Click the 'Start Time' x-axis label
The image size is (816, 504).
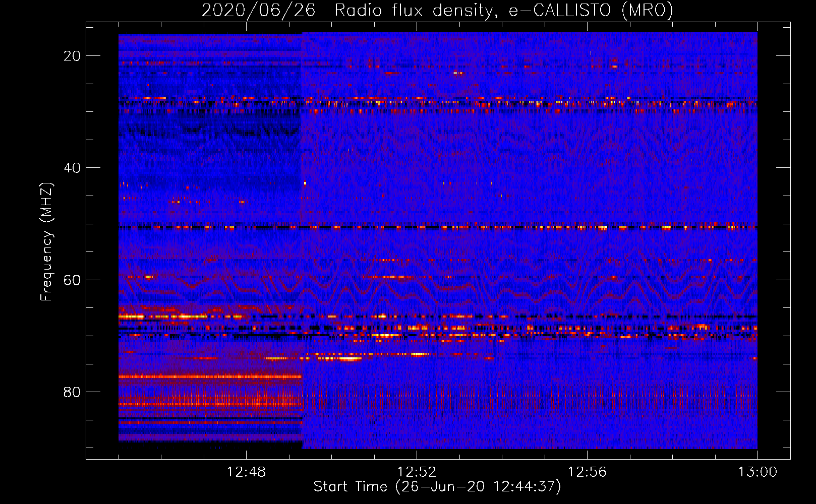pos(437,487)
